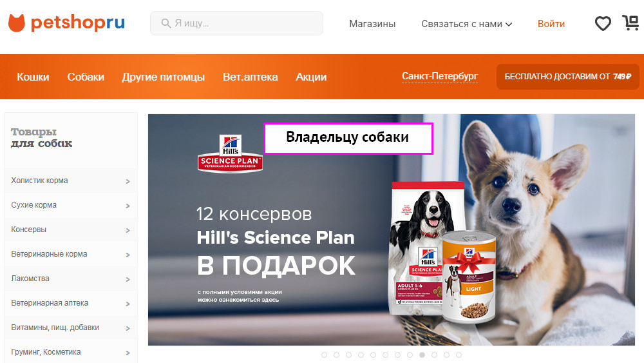Click the search magnifier icon
This screenshot has width=644, height=363.
point(166,23)
